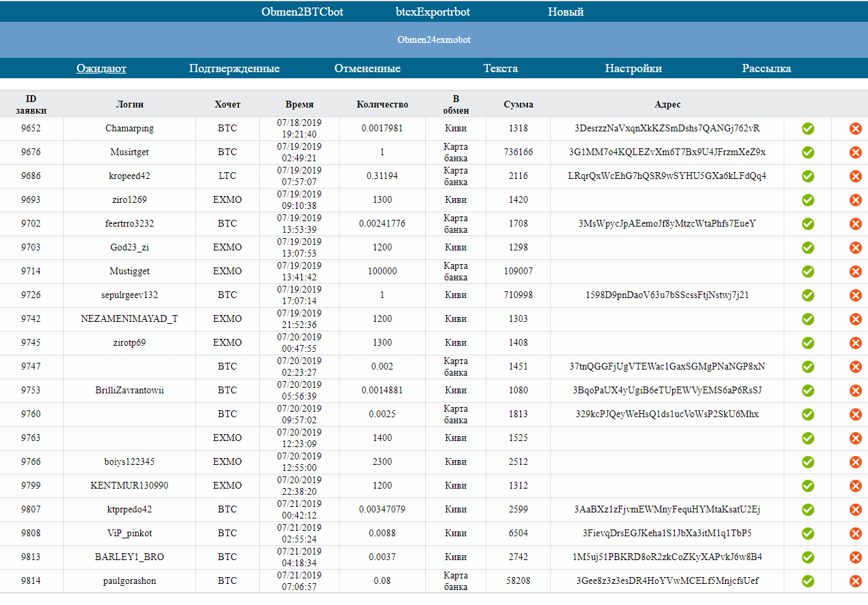Open Настройки settings
868x605 pixels.
(633, 69)
